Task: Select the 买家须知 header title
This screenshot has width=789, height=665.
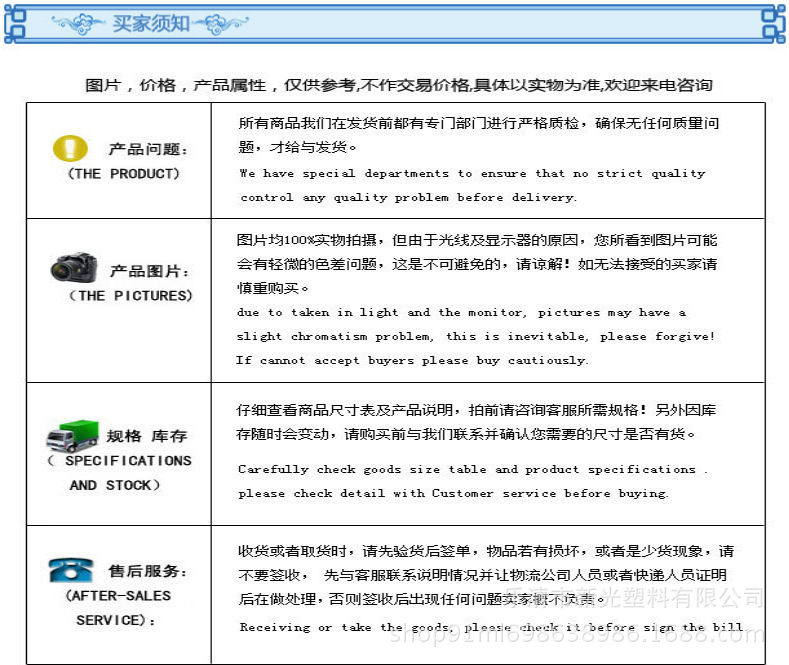Action: click(150, 23)
